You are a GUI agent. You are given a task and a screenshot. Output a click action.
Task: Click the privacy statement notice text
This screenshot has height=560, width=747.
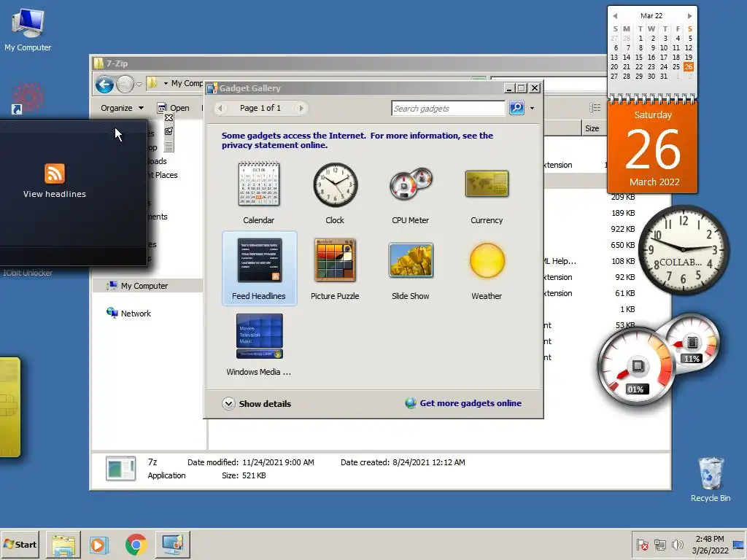(357, 140)
